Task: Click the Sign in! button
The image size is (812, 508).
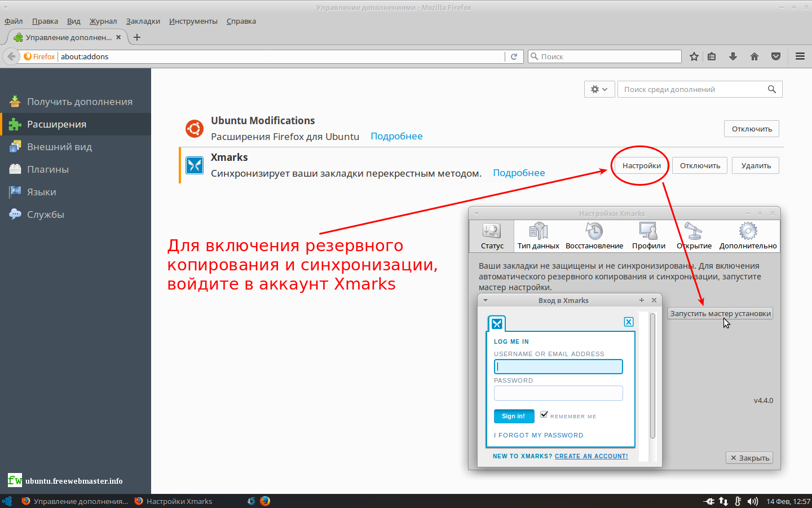Action: 514,416
